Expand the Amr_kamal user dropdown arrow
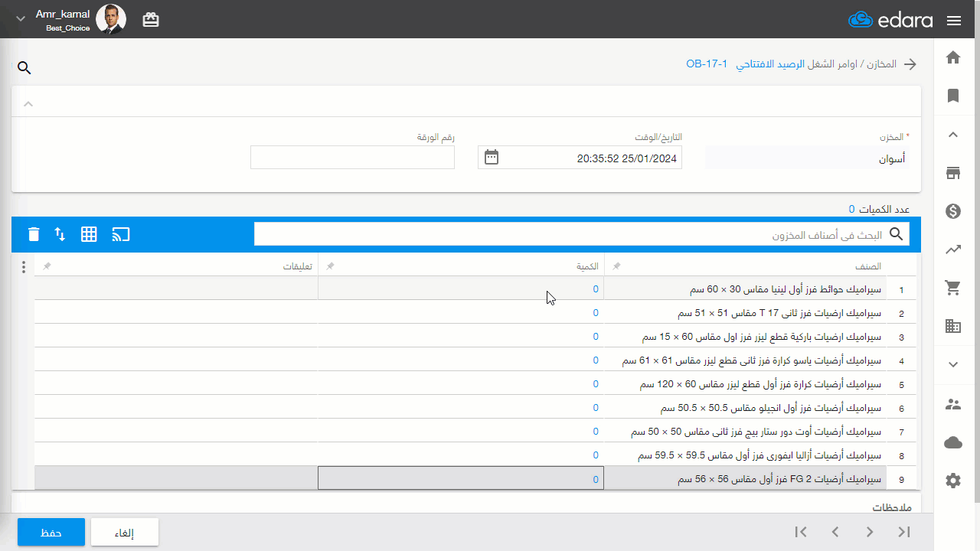 (21, 19)
